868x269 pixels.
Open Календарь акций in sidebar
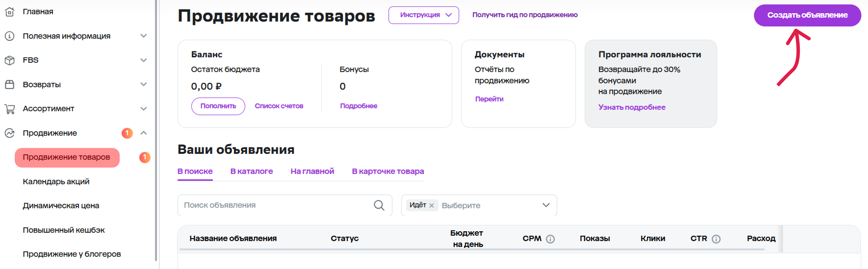click(x=56, y=182)
